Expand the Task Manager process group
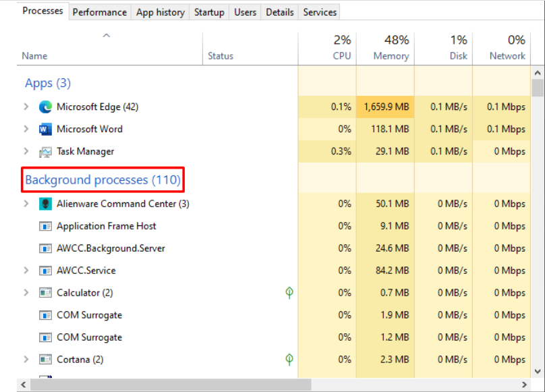This screenshot has height=392, width=545. [x=26, y=151]
